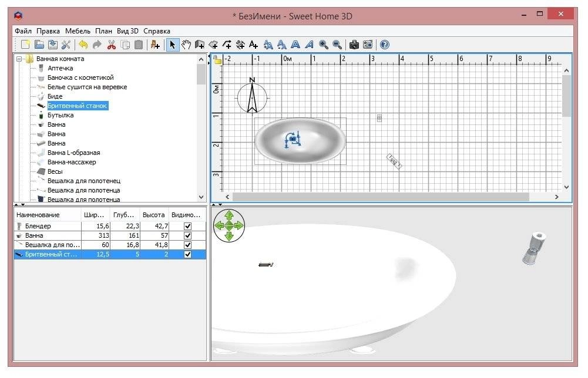
Task: Select Белье сушится на веревке item
Action: tap(87, 87)
